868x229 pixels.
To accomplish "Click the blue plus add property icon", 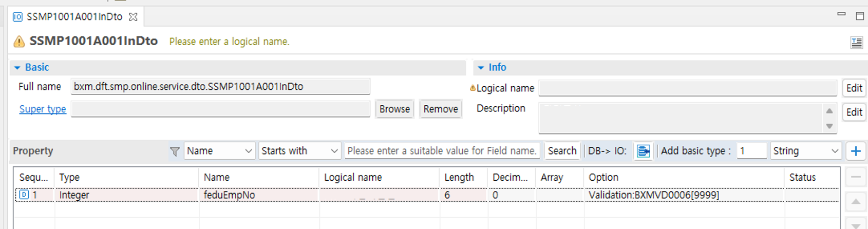I will pyautogui.click(x=856, y=151).
